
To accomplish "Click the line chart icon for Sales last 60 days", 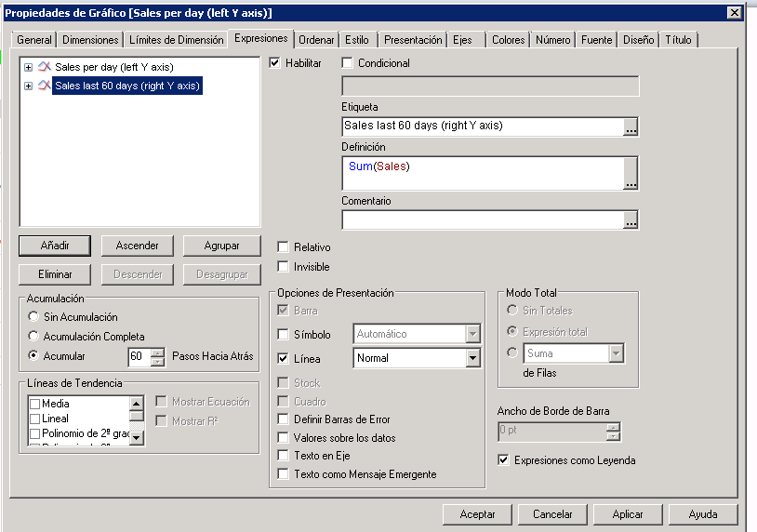I will [x=43, y=86].
